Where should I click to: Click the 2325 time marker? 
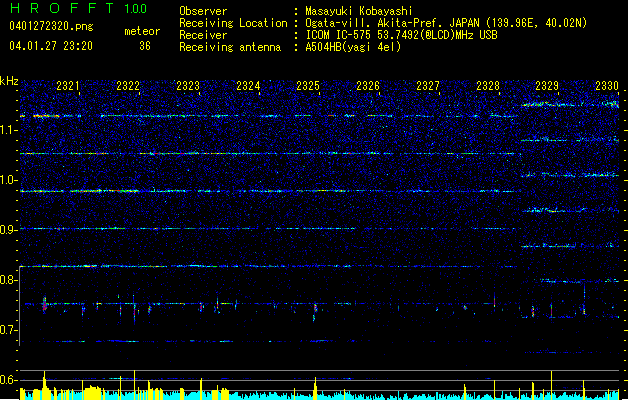pyautogui.click(x=308, y=86)
